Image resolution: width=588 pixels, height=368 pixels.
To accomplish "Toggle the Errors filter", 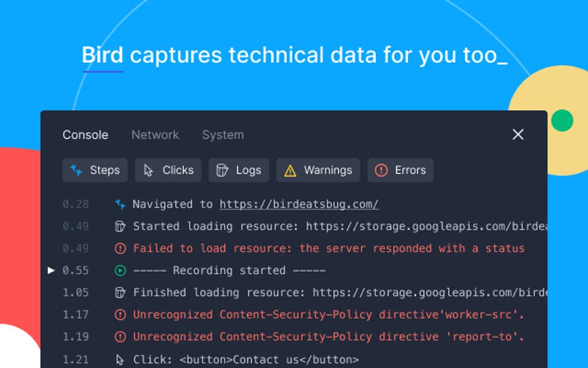I will point(400,170).
